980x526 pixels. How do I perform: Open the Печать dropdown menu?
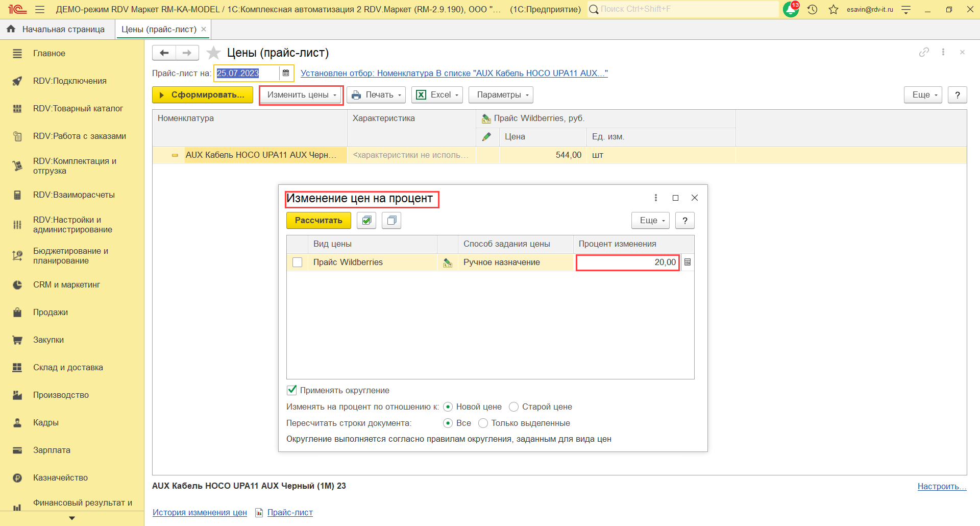(x=376, y=95)
